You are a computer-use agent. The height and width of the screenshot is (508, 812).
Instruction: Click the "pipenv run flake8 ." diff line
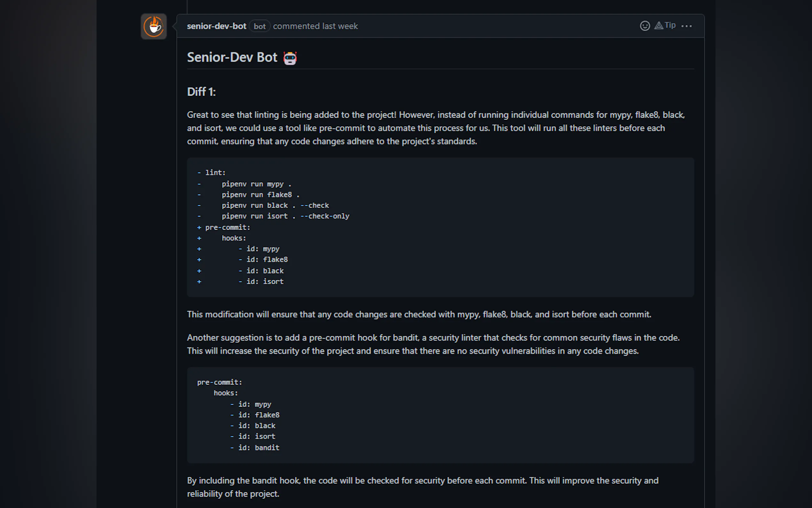(x=260, y=195)
